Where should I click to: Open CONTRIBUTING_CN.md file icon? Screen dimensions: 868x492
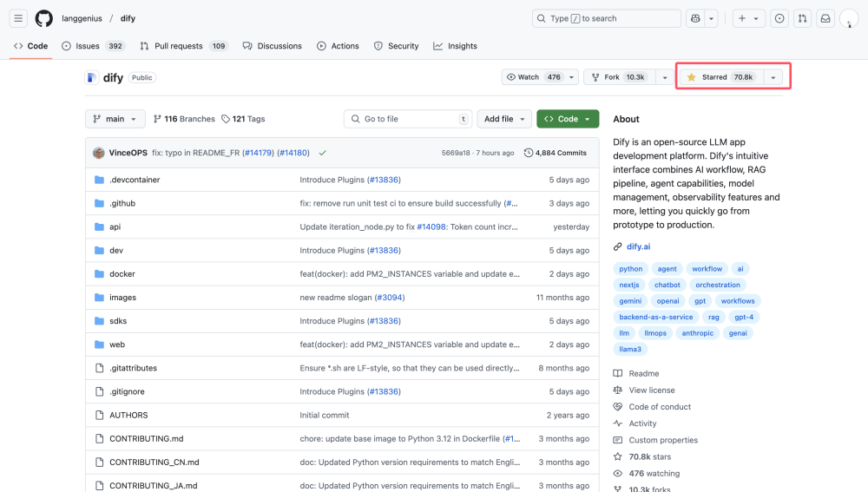(99, 462)
